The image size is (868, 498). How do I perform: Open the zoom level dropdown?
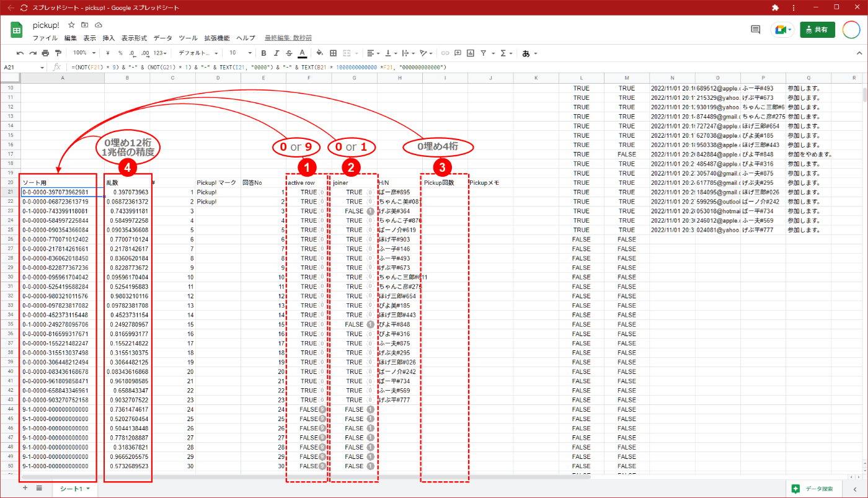[x=84, y=53]
